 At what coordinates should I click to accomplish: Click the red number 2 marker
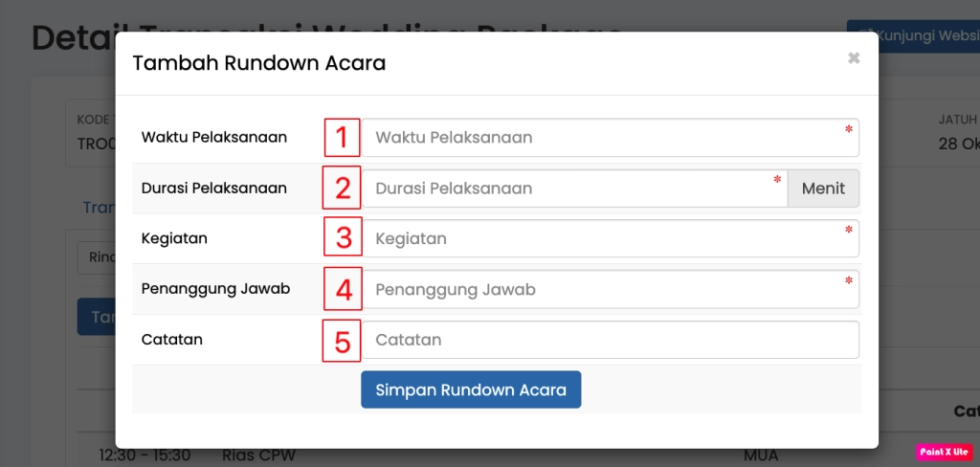tap(342, 189)
